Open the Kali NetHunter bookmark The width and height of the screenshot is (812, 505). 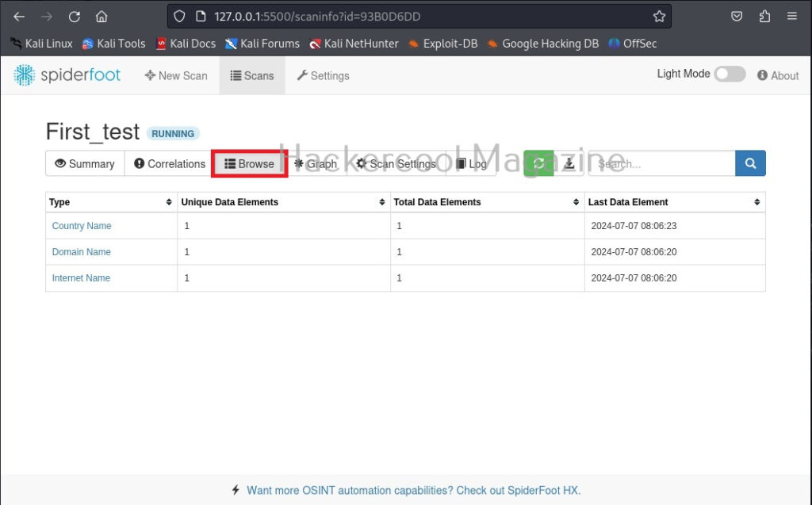pyautogui.click(x=354, y=44)
